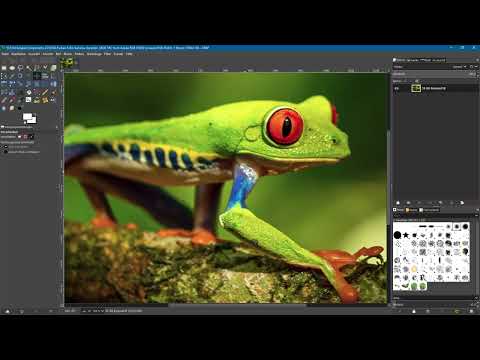Select the Smudge tool

click(x=12, y=108)
